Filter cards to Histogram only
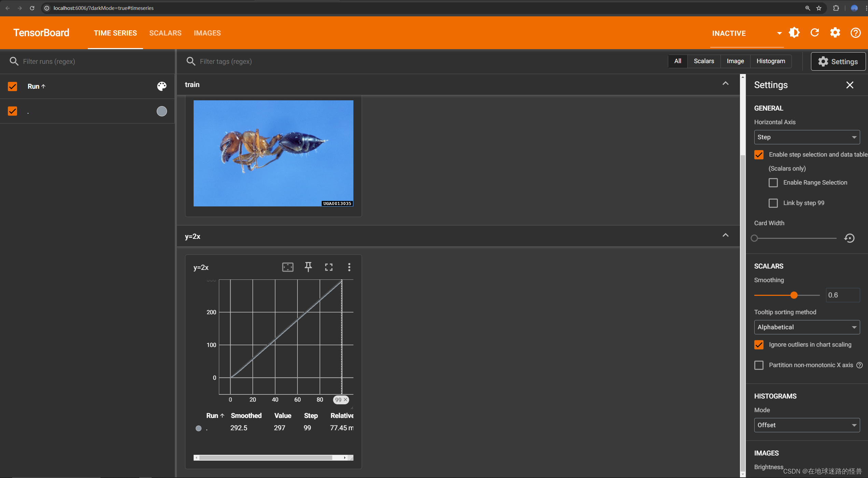The image size is (868, 478). (x=771, y=61)
